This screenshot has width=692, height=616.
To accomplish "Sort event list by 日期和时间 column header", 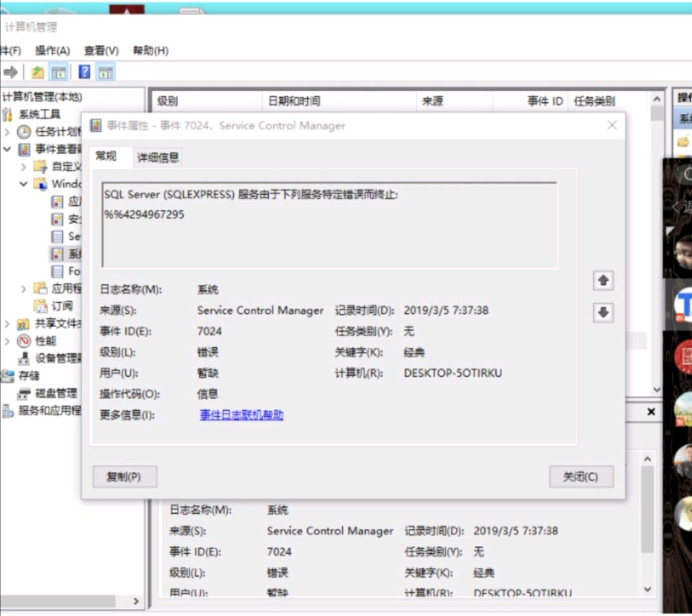I will tap(339, 101).
